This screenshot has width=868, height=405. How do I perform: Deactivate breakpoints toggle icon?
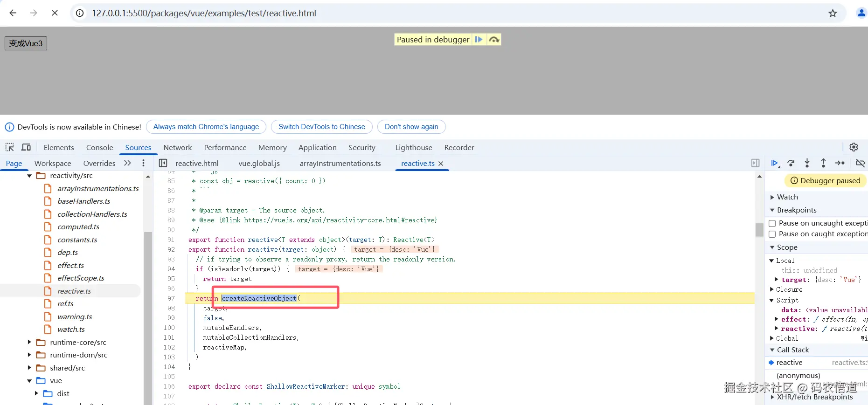861,163
